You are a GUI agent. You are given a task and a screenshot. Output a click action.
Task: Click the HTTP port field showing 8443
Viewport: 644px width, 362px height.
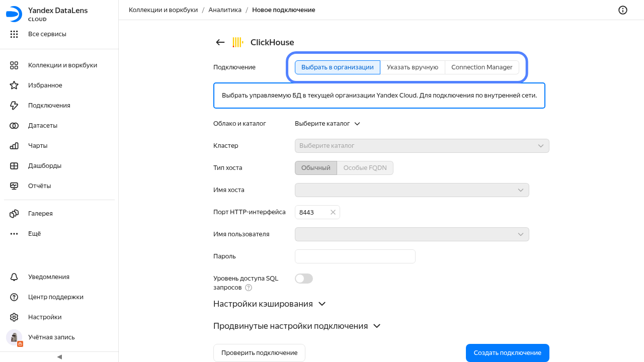click(317, 212)
